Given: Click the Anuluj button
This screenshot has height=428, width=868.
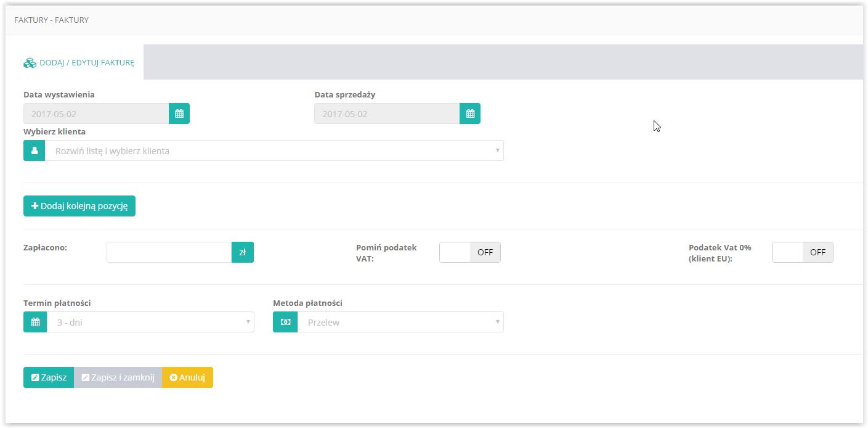Looking at the screenshot, I should pyautogui.click(x=187, y=377).
